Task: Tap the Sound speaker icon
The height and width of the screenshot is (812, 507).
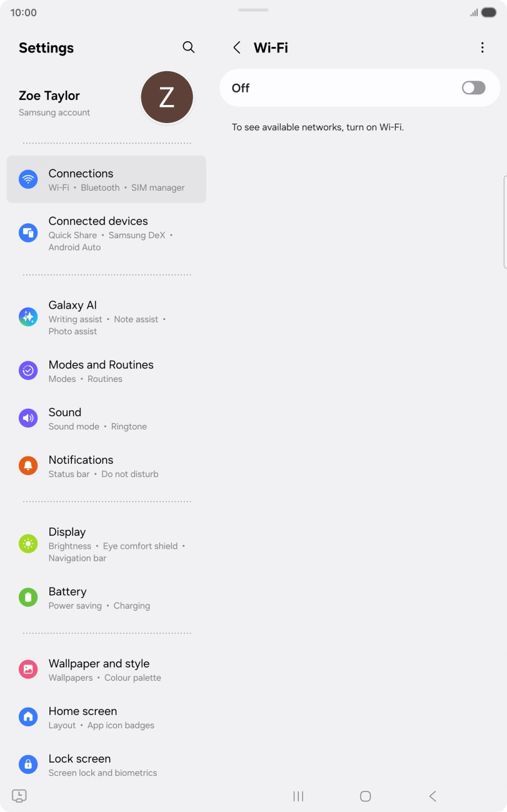Action: 28,418
